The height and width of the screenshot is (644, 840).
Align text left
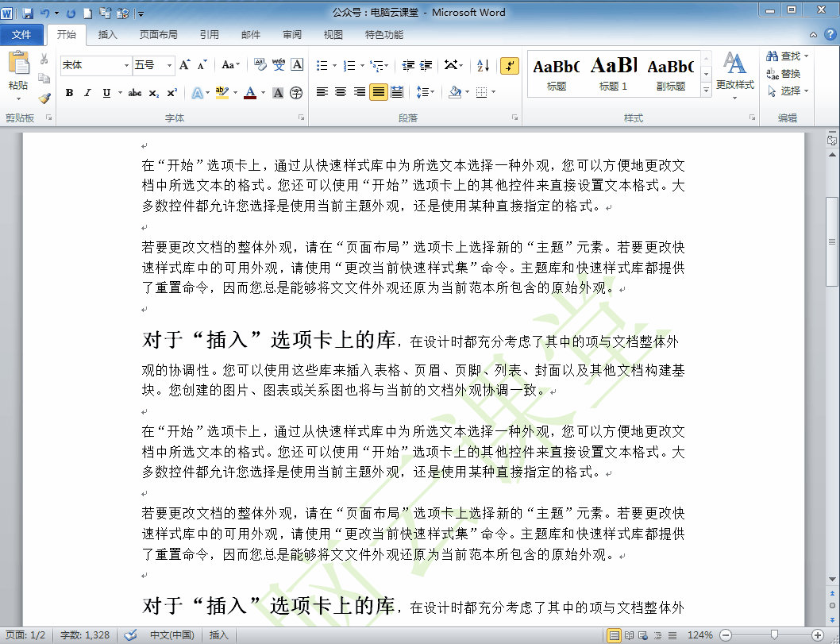322,92
